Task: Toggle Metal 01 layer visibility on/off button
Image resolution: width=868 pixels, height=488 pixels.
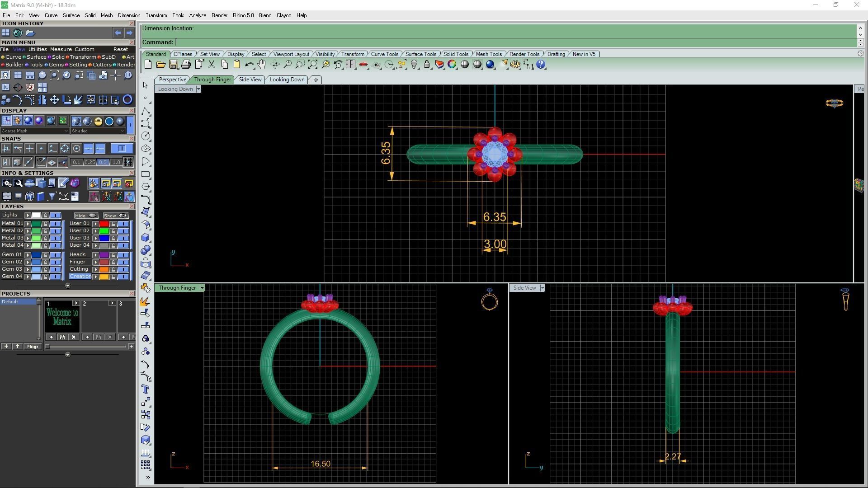Action: 55,224
